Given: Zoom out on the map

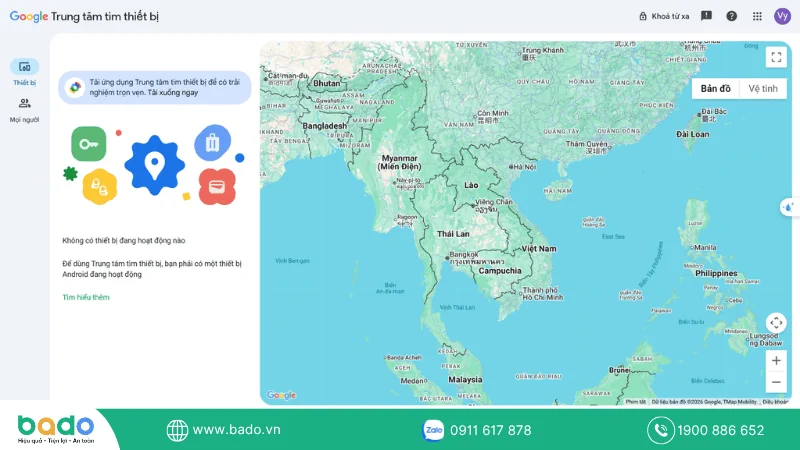Looking at the screenshot, I should pyautogui.click(x=776, y=382).
